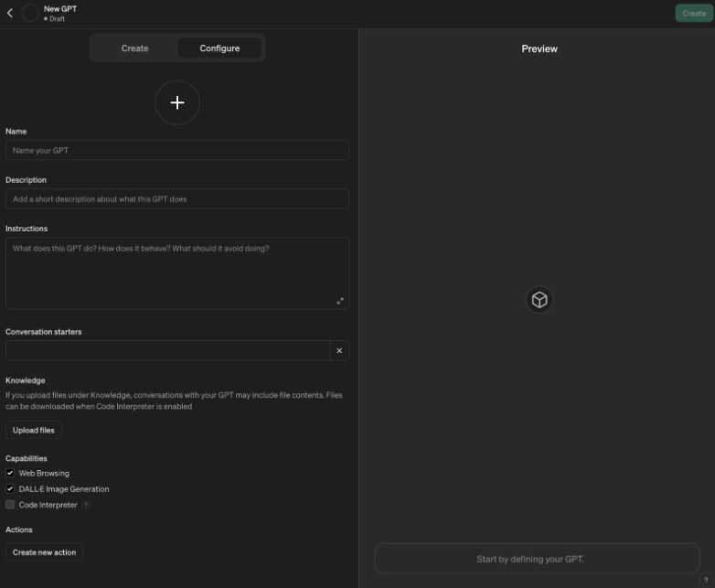Click the preview message box
Image resolution: width=715 pixels, height=588 pixels.
(537, 559)
